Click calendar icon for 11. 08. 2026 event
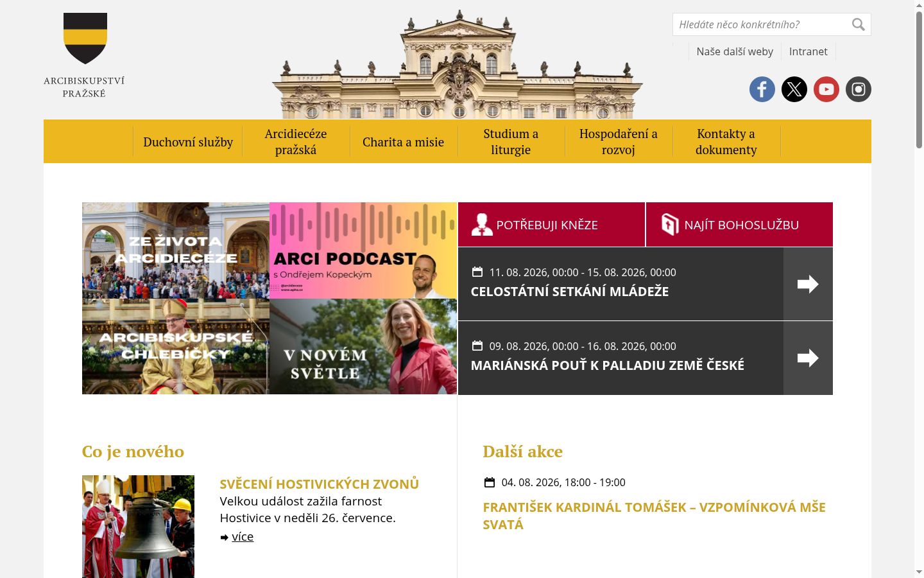The width and height of the screenshot is (924, 578). [477, 272]
